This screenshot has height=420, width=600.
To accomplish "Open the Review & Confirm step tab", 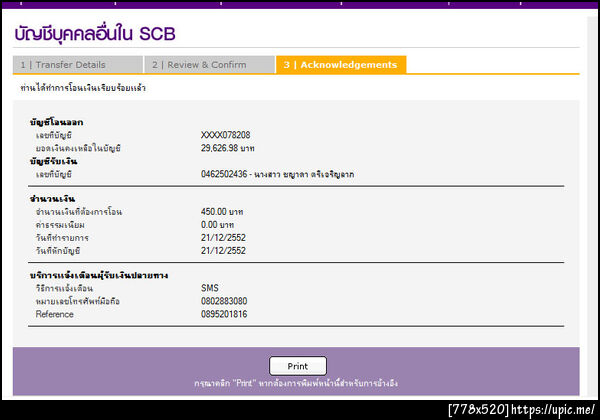I will pos(210,65).
